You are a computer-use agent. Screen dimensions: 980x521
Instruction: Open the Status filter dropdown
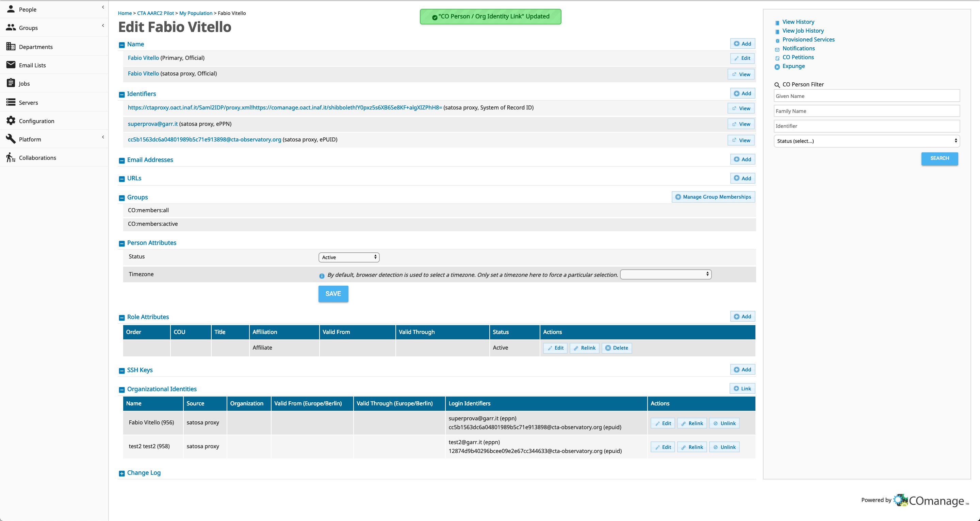(x=867, y=141)
